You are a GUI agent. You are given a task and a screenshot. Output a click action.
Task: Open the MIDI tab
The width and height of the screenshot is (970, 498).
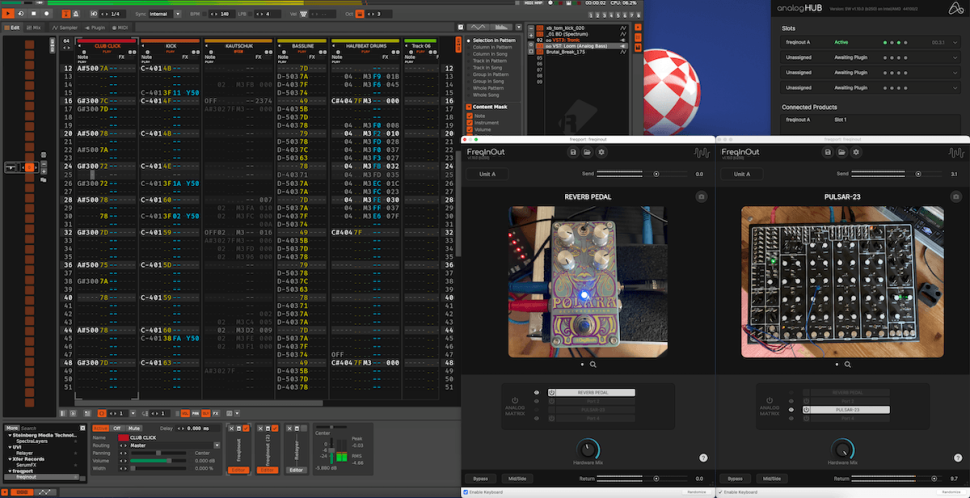pos(120,28)
